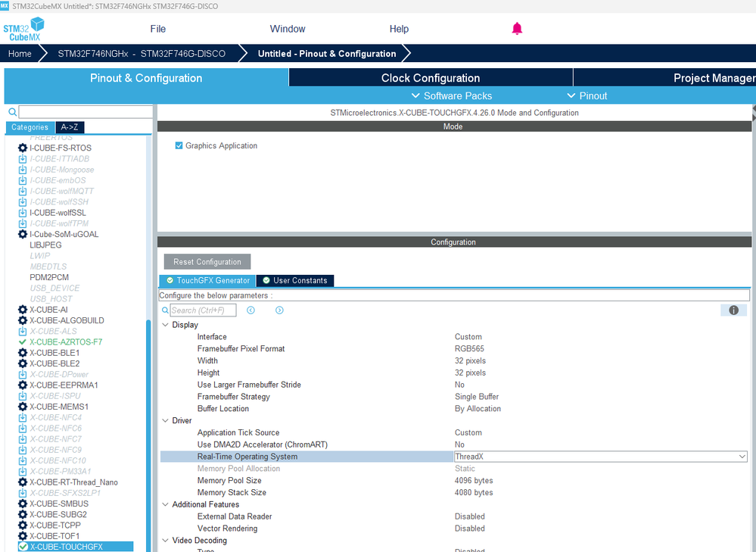Select the Categories view tab
756x552 pixels.
[30, 127]
